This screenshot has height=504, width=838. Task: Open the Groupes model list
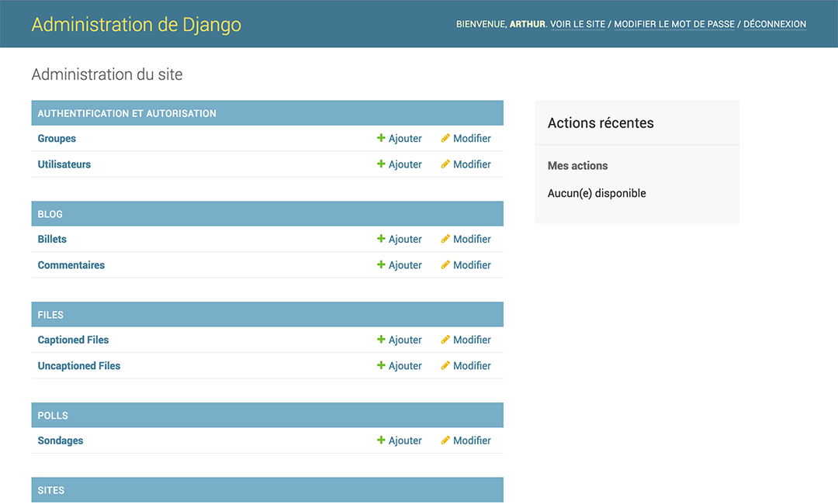point(57,139)
